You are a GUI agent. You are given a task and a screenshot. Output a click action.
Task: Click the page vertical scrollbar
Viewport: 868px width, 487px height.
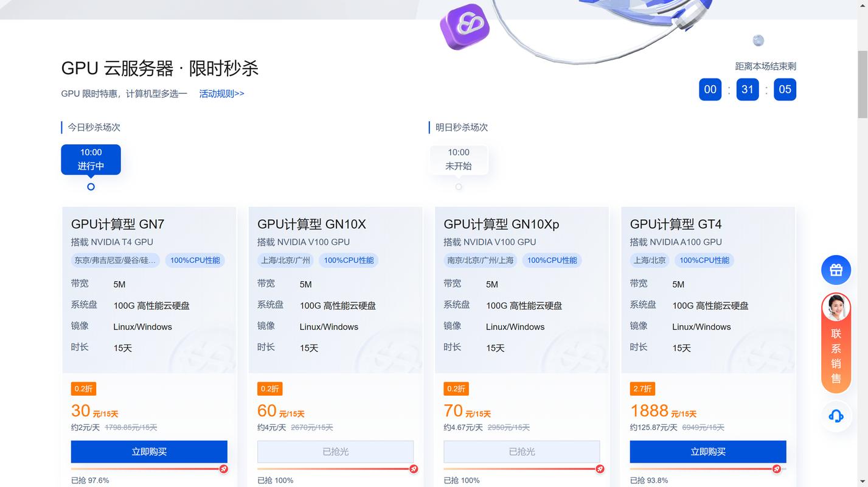tap(863, 85)
